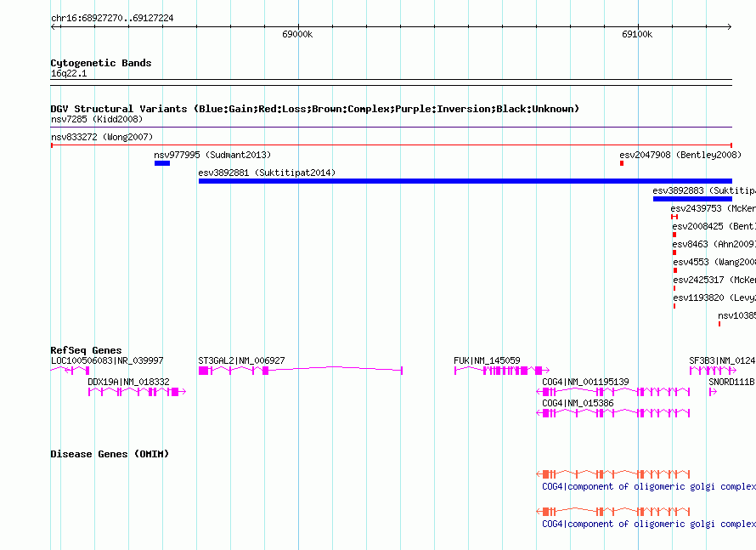Click the esv4553 (Wang2008) label
Screen dimensions: 756x550
click(714, 262)
